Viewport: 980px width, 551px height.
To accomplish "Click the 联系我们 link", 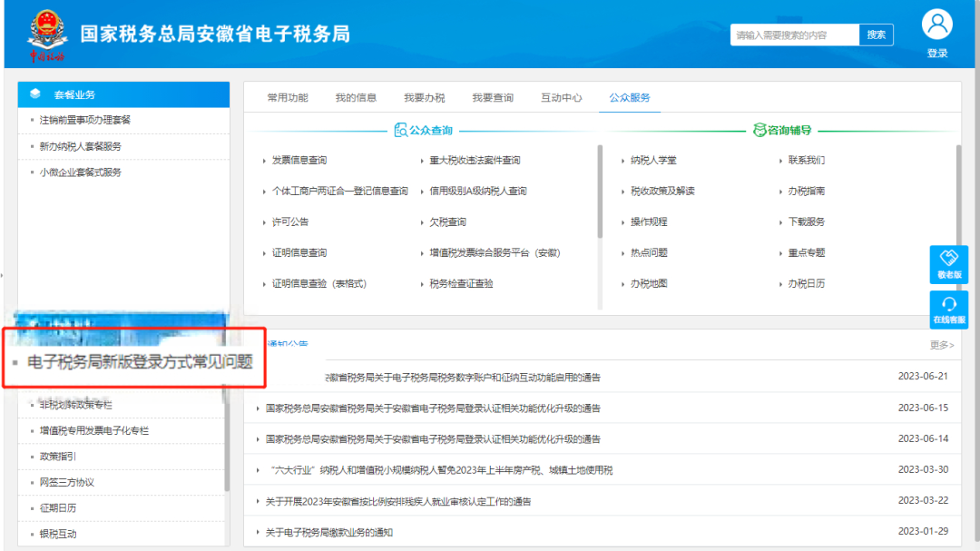I will [807, 161].
